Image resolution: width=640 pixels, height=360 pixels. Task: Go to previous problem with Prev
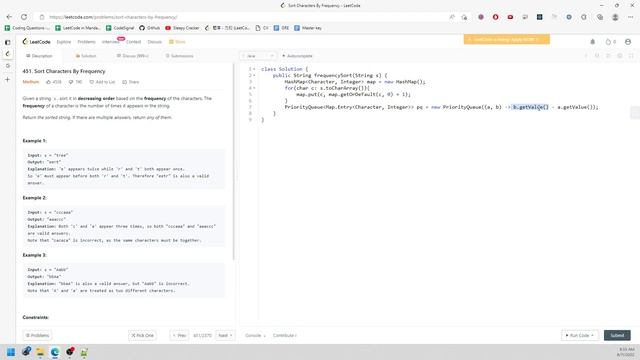tap(179, 336)
